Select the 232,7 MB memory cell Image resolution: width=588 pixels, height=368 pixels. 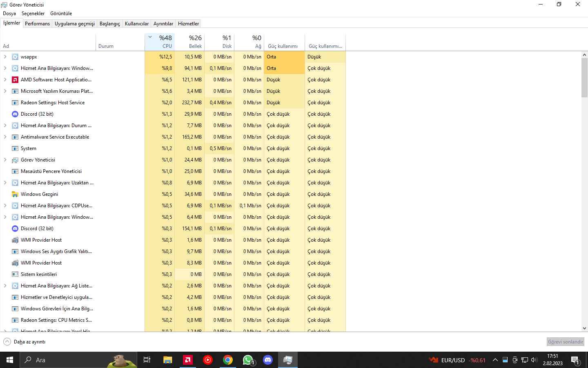pyautogui.click(x=189, y=103)
